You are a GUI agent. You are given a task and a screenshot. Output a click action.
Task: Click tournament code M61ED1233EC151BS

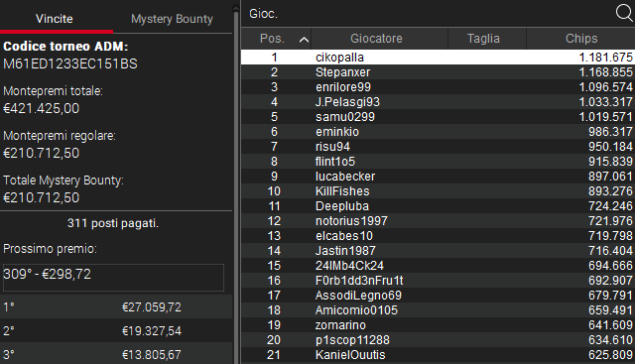click(70, 64)
